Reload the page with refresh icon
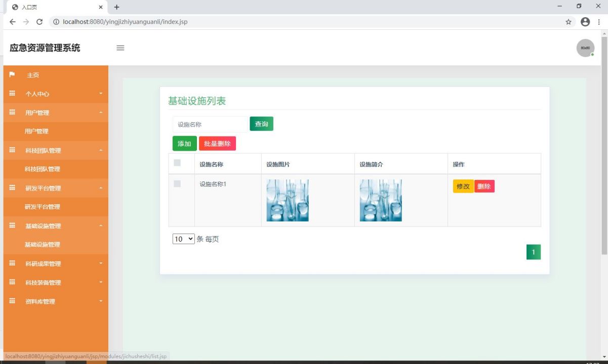 click(39, 22)
